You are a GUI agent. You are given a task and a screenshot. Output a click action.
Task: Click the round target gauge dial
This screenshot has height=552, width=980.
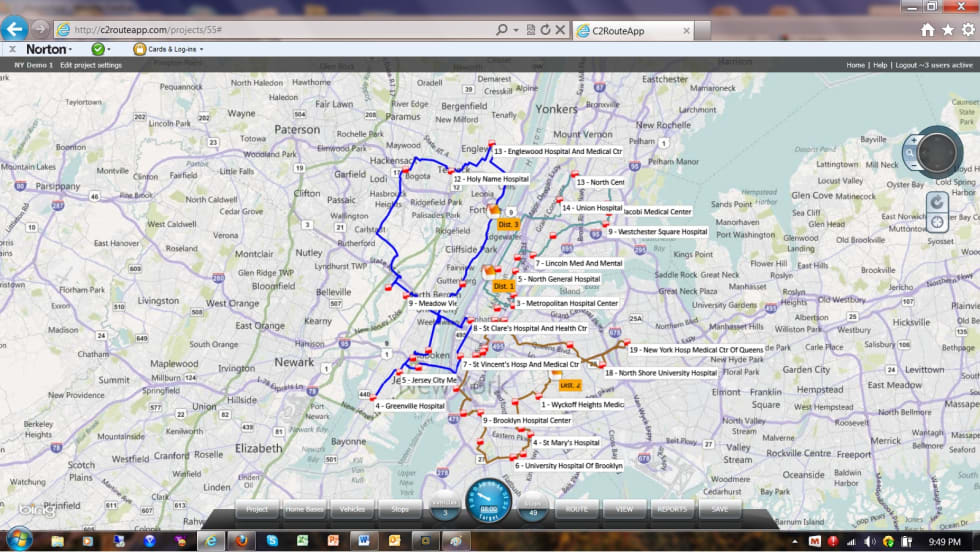click(x=488, y=502)
